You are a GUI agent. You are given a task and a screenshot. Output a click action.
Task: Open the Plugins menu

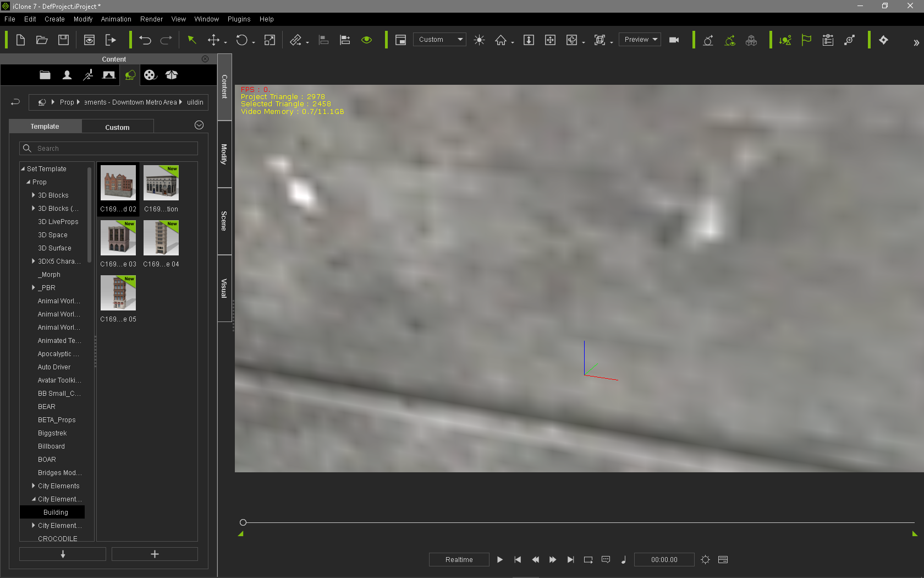[239, 19]
